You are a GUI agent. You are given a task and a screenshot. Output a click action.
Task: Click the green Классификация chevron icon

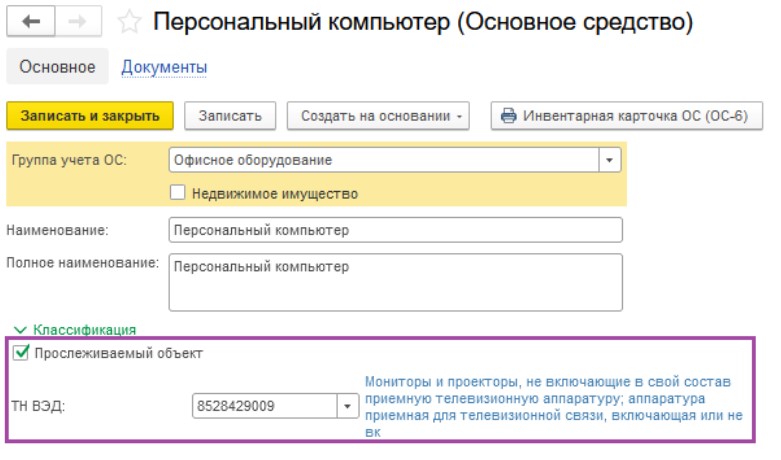pos(20,330)
